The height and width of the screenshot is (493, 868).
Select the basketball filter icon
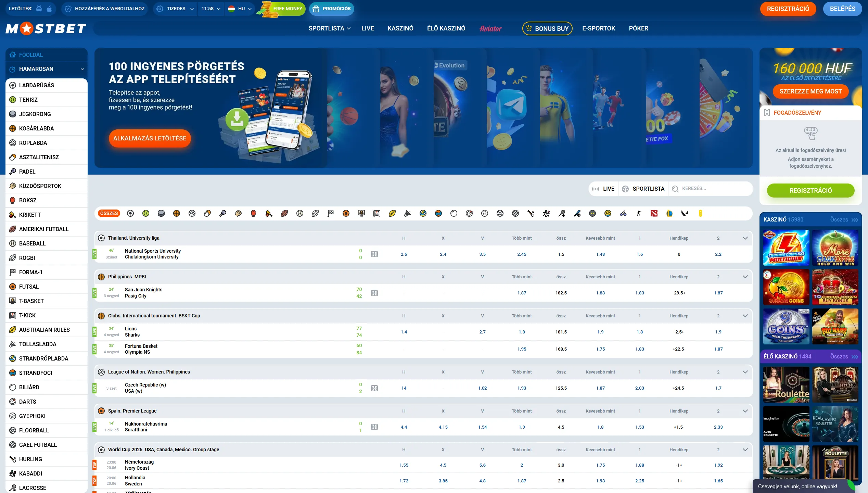click(x=177, y=213)
